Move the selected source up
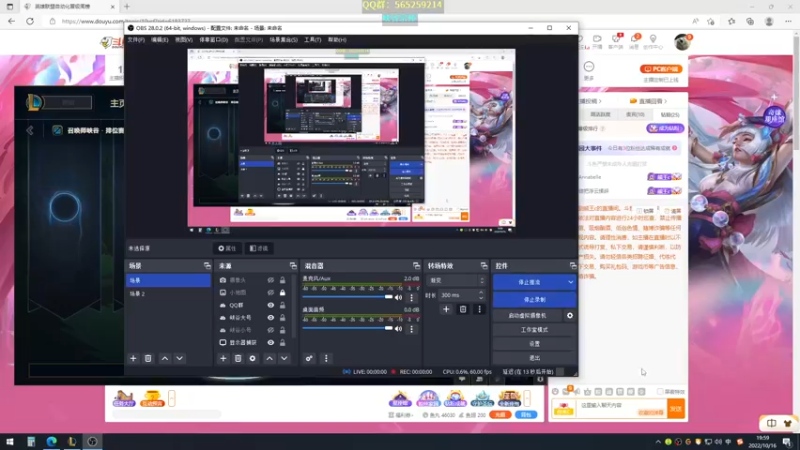Screen dimensions: 800x450 tap(269, 359)
